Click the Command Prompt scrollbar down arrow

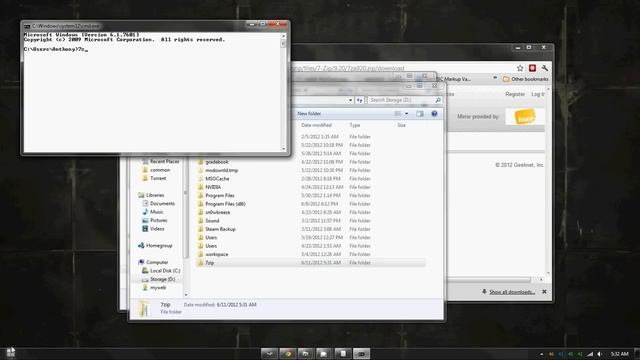(284, 149)
